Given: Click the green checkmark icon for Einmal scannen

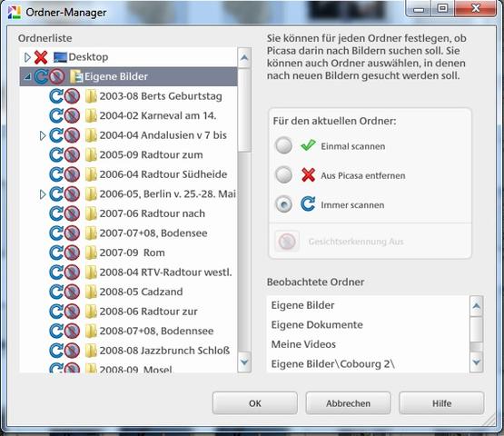Looking at the screenshot, I should click(x=308, y=145).
